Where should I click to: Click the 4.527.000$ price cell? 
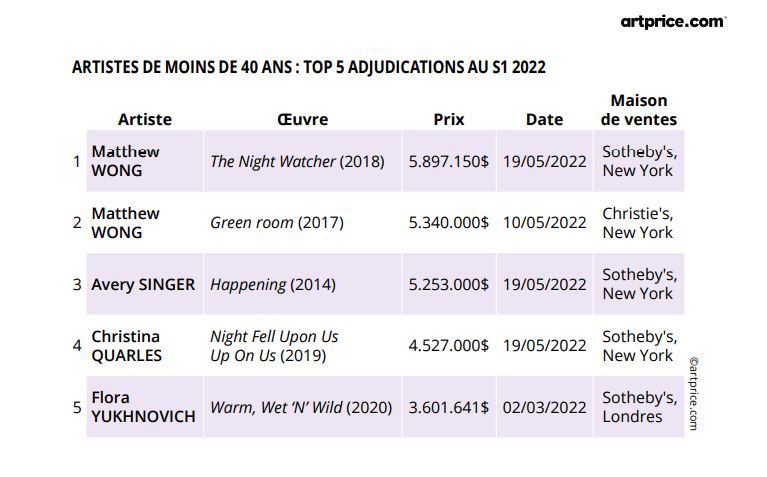448,346
